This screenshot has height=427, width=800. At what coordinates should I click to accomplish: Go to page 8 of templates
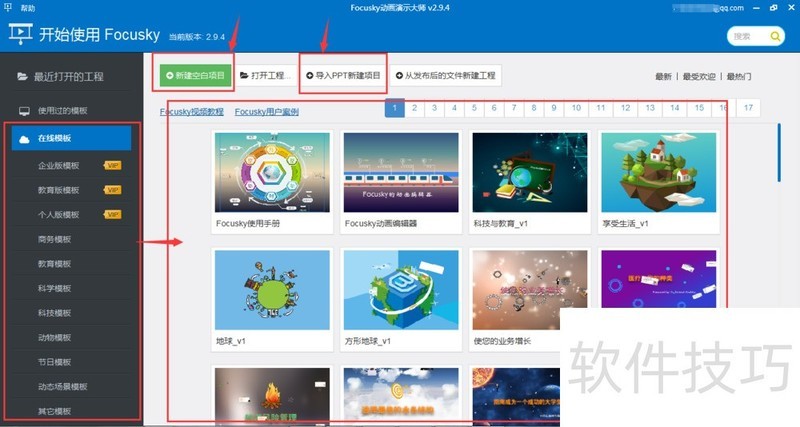point(534,108)
